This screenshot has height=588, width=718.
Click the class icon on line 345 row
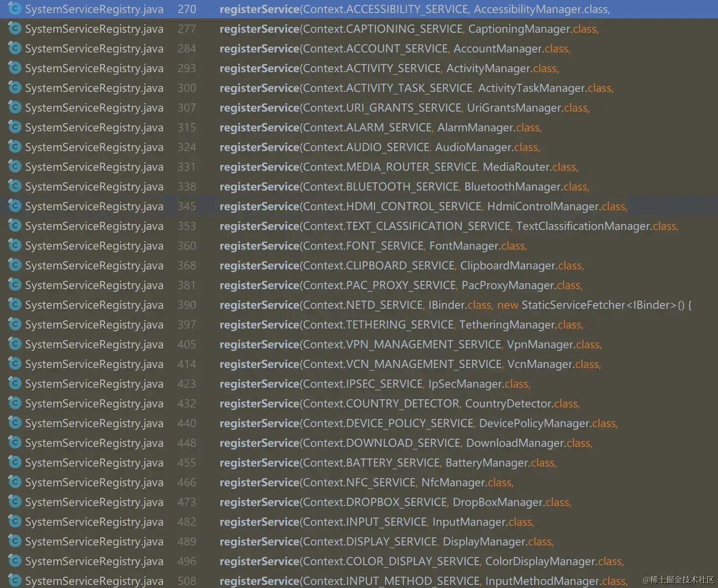15,206
